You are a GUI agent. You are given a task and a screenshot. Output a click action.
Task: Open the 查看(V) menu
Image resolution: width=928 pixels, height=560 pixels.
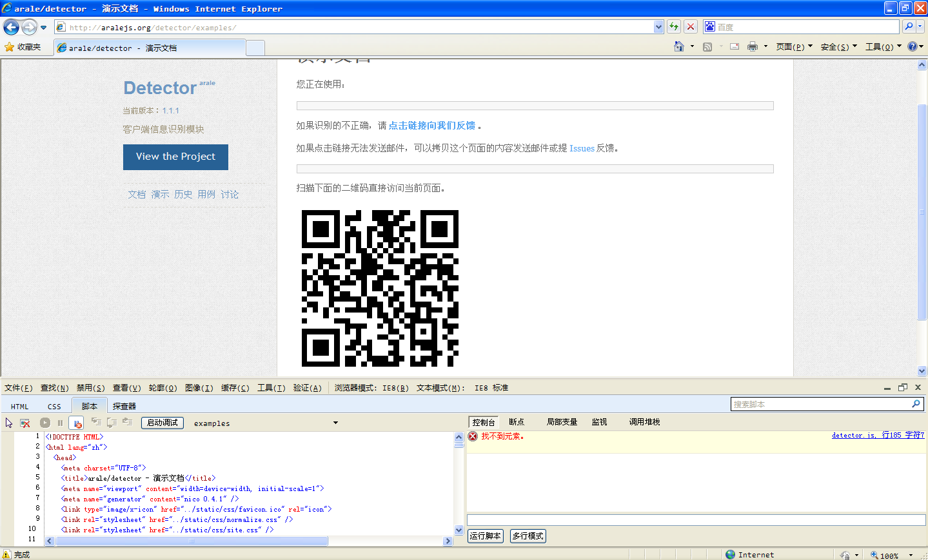tap(126, 388)
